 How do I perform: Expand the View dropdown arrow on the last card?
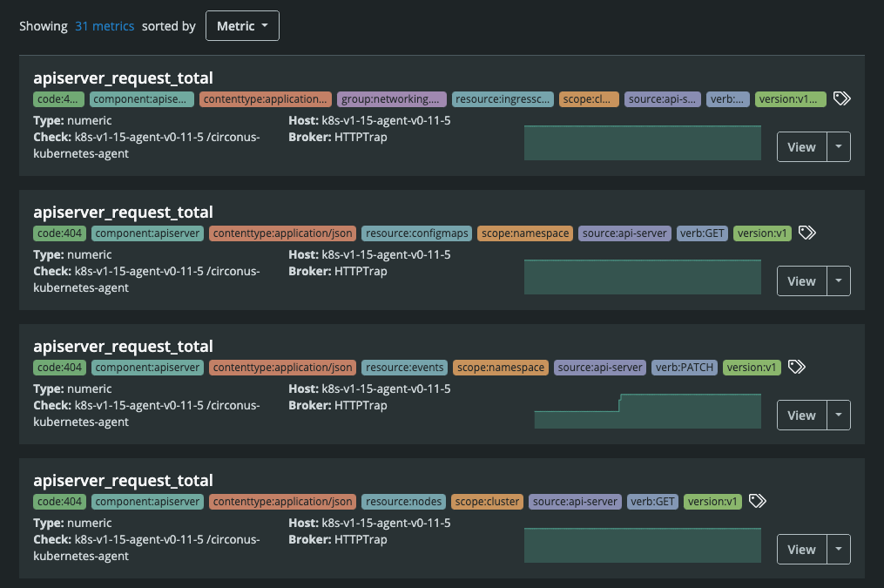point(838,549)
